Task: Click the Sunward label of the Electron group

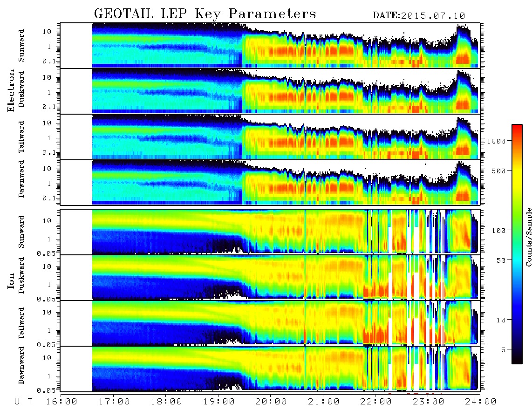Action: [21, 46]
